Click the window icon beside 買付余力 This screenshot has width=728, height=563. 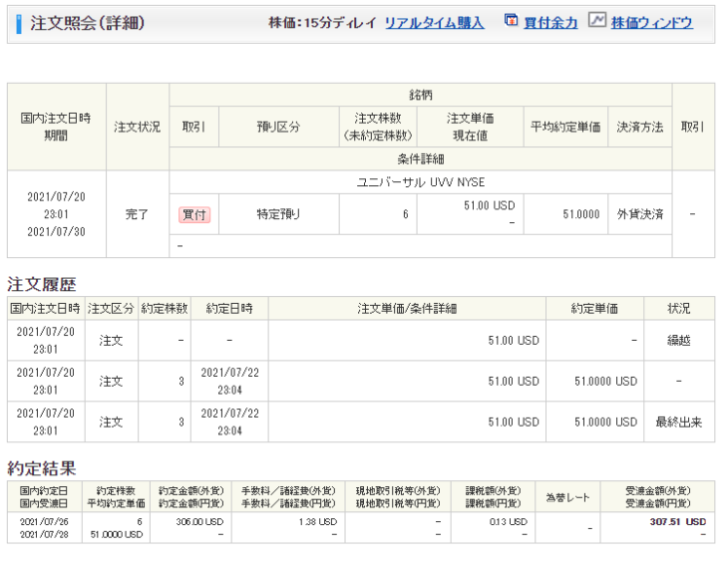pos(511,21)
